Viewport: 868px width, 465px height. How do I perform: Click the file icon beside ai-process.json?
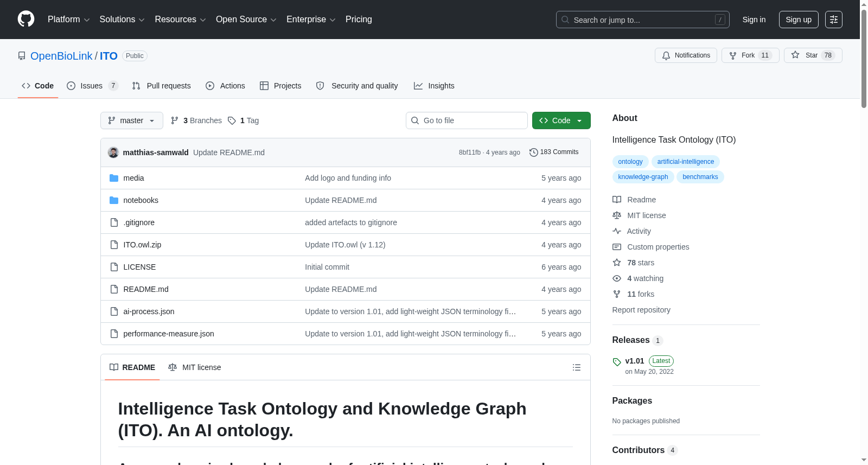click(114, 311)
